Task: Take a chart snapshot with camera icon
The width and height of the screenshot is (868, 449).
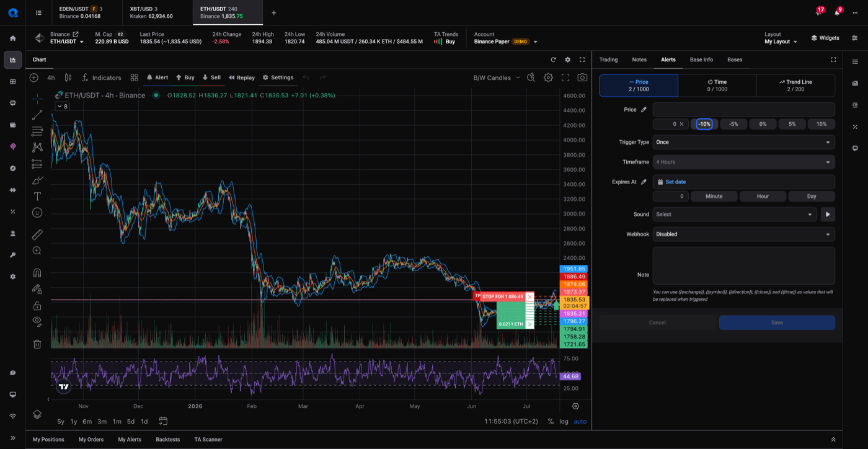Action: [582, 78]
